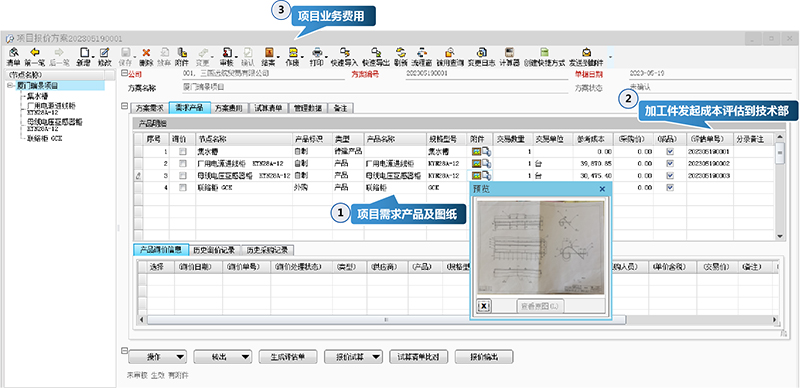Collapse the 公司 header section expander

click(123, 74)
